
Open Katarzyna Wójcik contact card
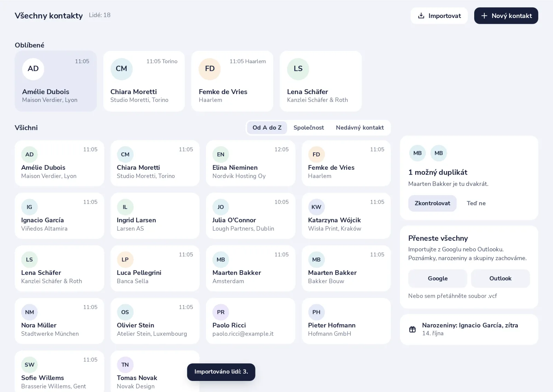346,216
